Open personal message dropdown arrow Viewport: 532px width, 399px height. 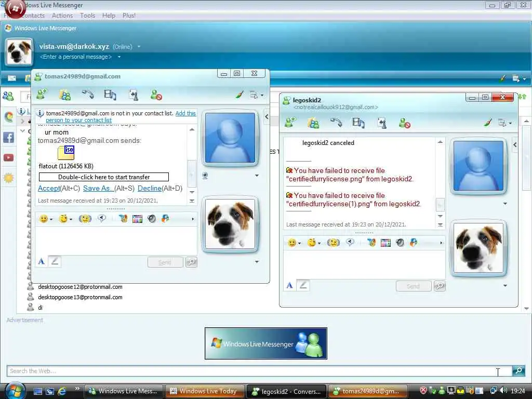tap(119, 57)
